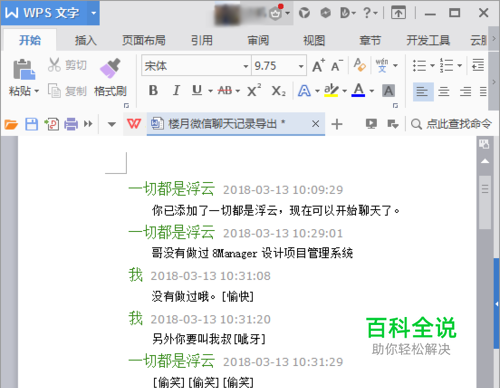This screenshot has height=388, width=500.
Task: Open the 视图 ribbon tab
Action: (x=314, y=40)
